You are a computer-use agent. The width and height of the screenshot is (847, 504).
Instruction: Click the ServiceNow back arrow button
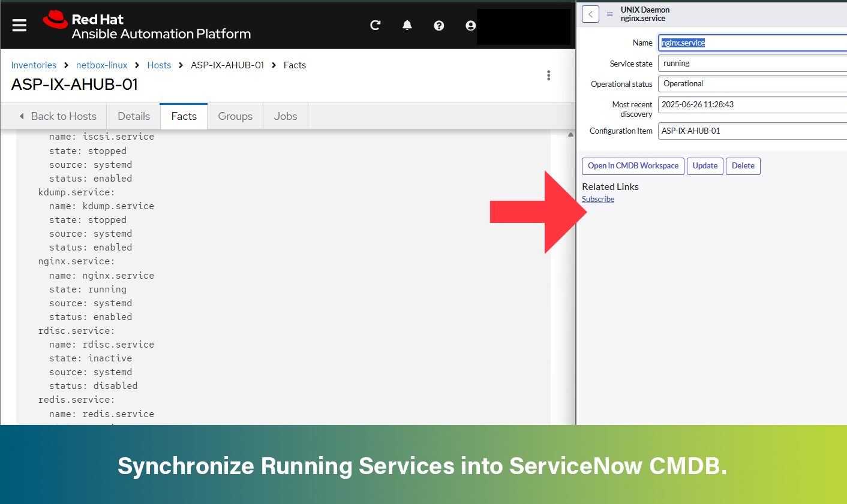590,14
